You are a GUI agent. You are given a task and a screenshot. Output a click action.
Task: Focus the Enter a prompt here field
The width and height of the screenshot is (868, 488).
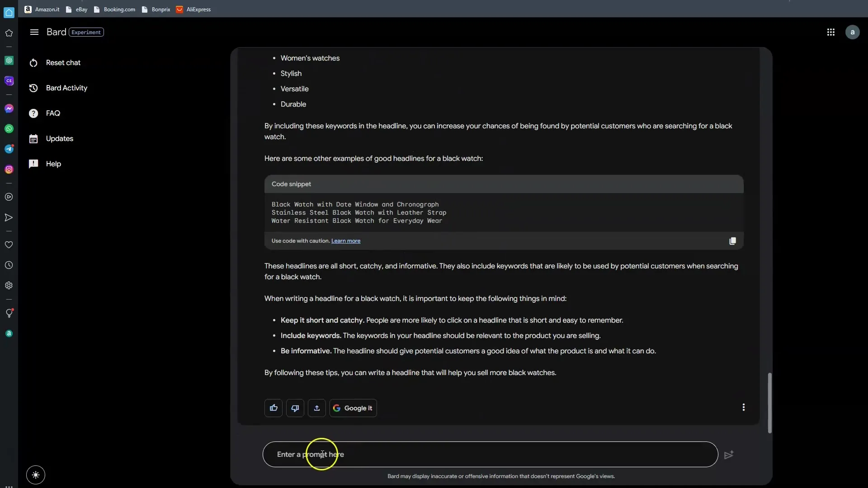[x=490, y=455]
